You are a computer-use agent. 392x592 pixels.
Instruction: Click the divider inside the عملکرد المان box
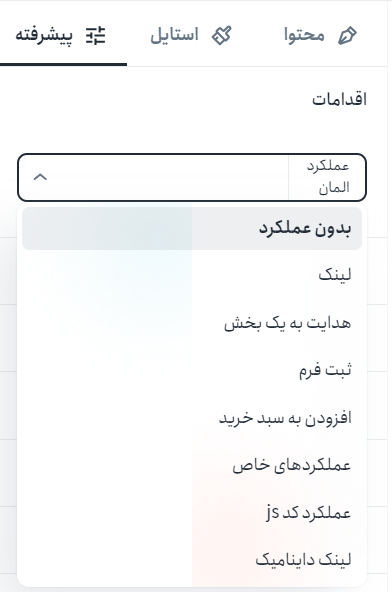click(x=288, y=177)
